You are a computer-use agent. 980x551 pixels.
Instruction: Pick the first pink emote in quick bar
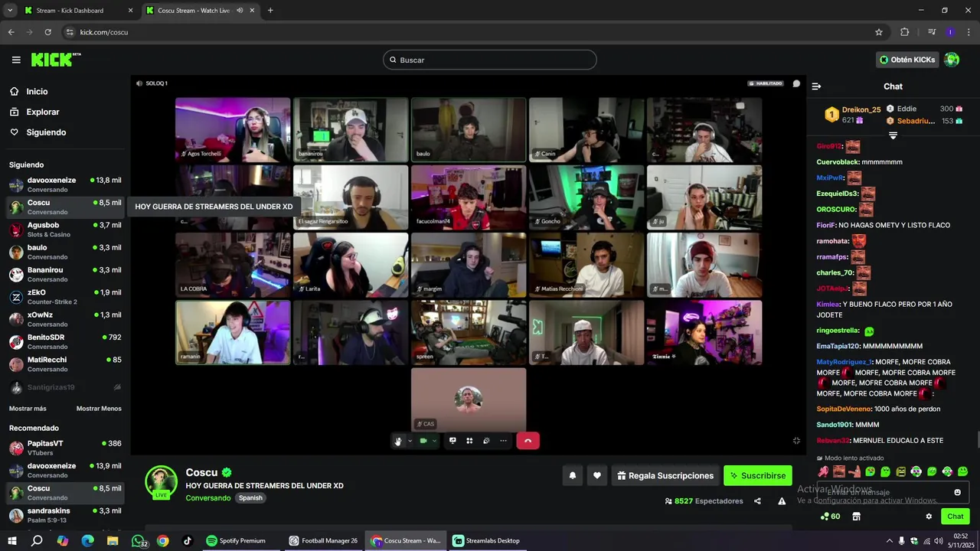(823, 471)
